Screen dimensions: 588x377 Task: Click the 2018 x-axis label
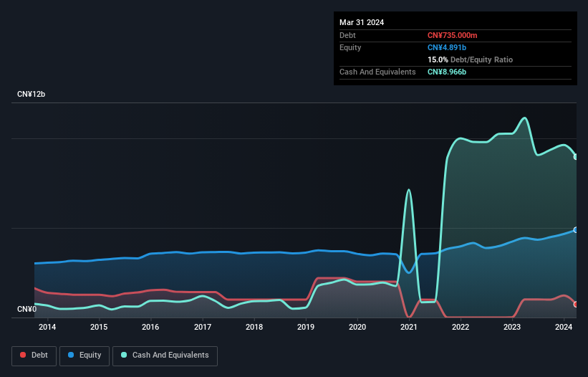(x=254, y=327)
